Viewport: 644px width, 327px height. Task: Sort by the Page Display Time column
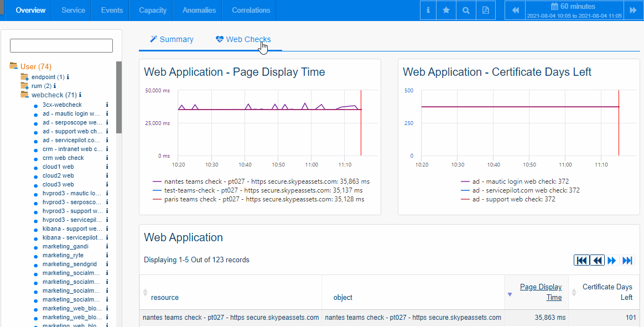tap(541, 292)
